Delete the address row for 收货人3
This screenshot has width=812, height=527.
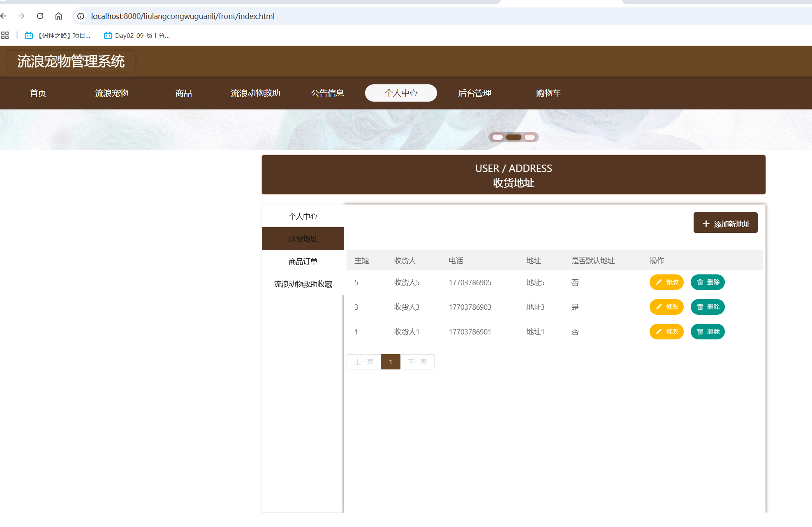707,307
